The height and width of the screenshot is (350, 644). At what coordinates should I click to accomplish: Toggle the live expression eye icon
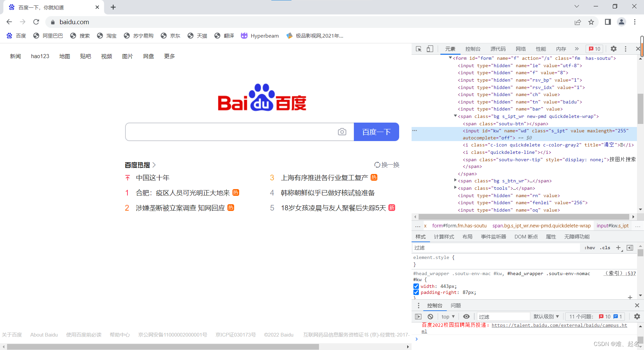466,316
